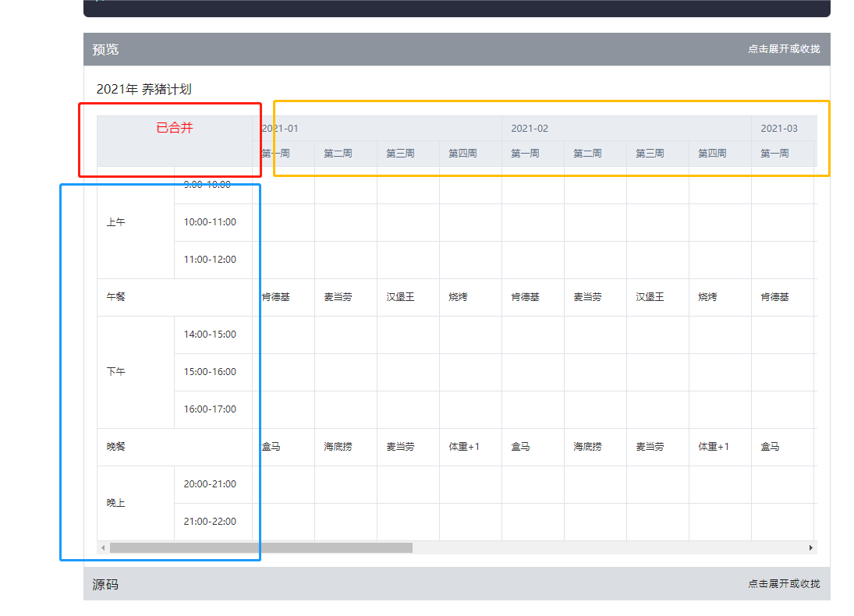Click 汉堡王 cell under 2021-02 第三周
Image resolution: width=854 pixels, height=616 pixels.
point(657,297)
